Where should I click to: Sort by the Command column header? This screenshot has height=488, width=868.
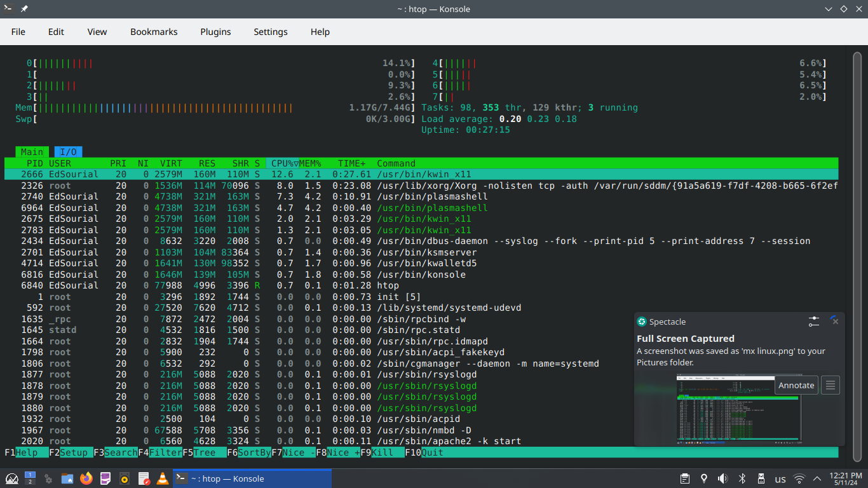pos(396,163)
